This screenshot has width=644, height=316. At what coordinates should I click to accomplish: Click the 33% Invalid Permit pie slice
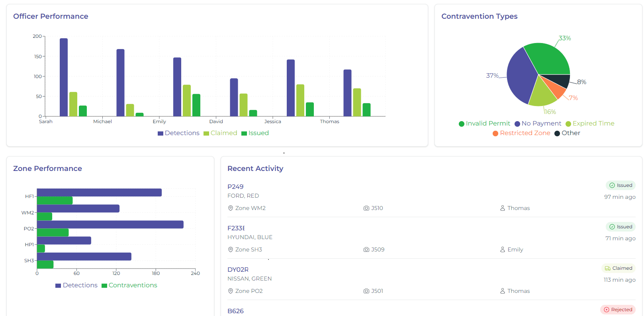[550, 58]
